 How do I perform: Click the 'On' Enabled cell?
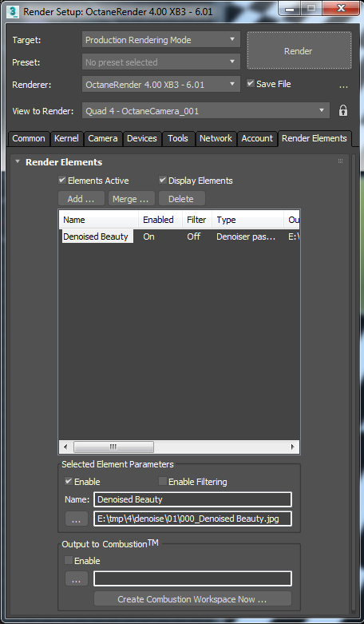[148, 236]
